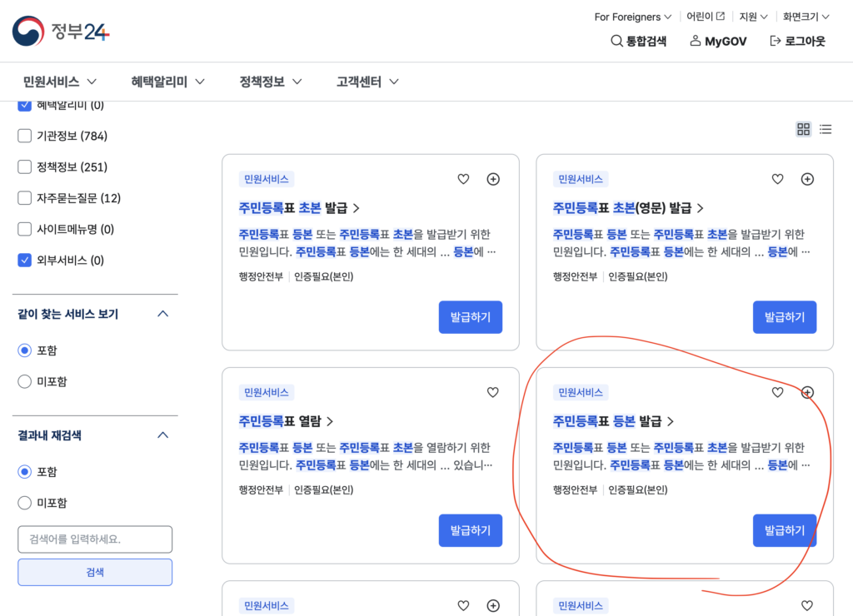Viewport: 853px width, 616px height.
Task: Collapse the 결과내 재검색 section
Action: pos(163,435)
